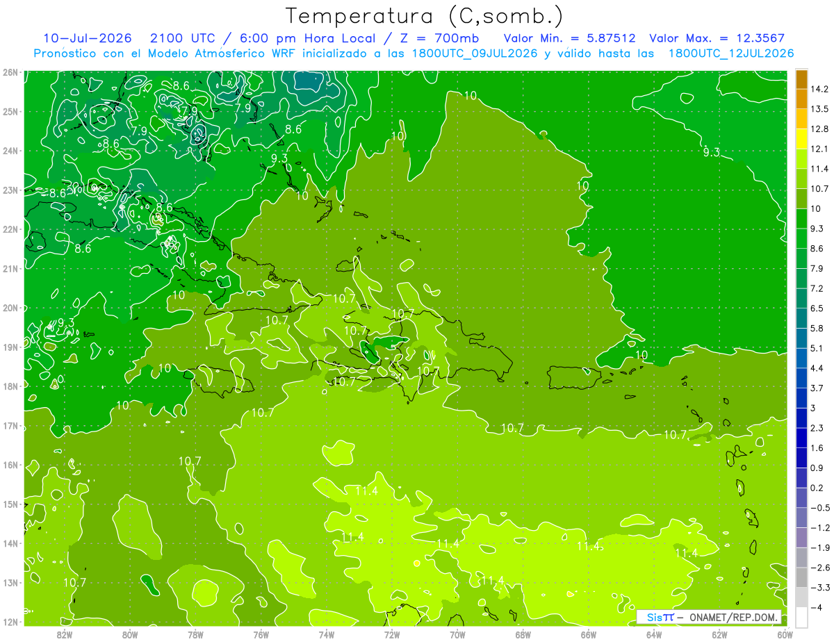Click the "82W" longitude label

point(64,634)
